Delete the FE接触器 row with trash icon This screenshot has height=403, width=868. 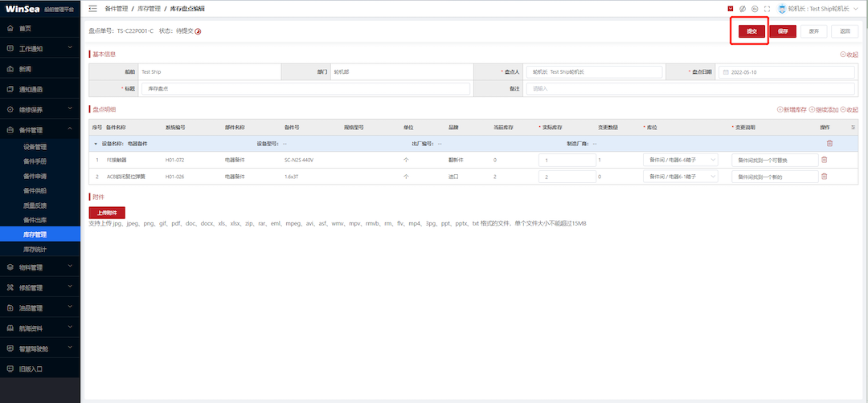(825, 160)
